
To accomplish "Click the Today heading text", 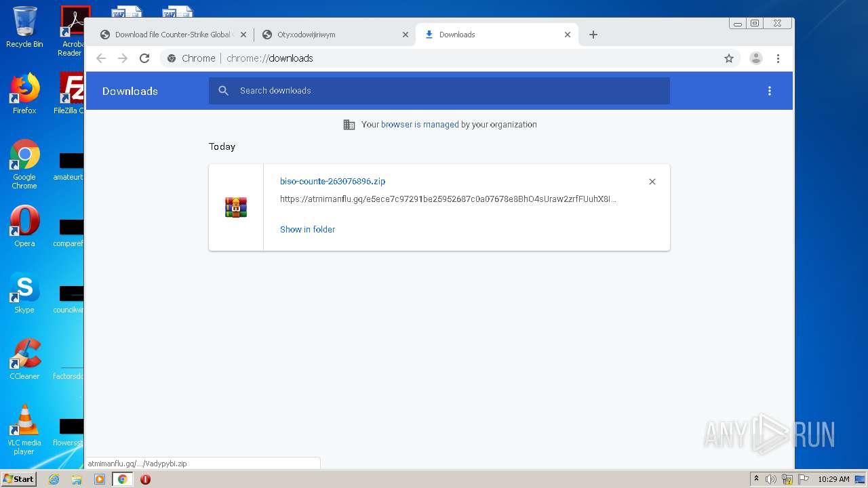I will (x=222, y=146).
